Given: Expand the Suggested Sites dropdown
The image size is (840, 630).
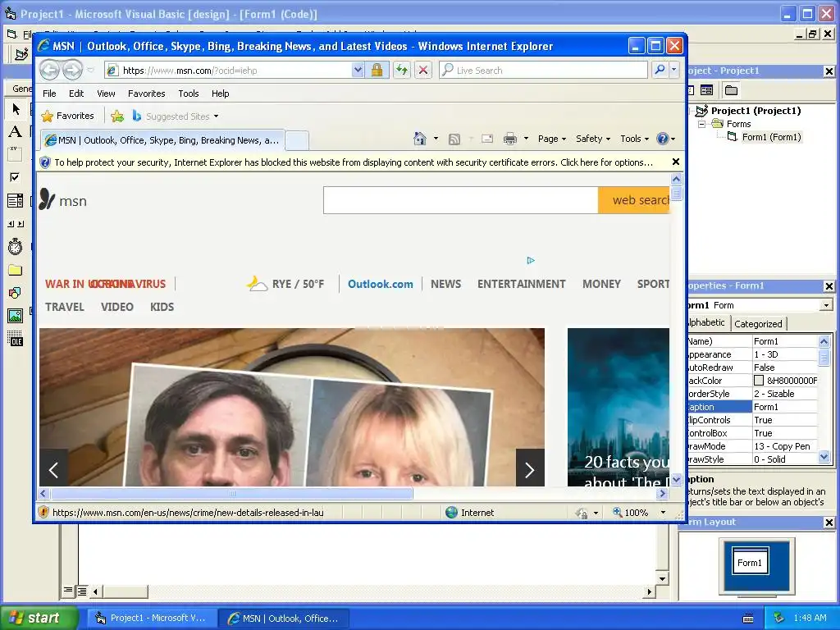Looking at the screenshot, I should (216, 116).
